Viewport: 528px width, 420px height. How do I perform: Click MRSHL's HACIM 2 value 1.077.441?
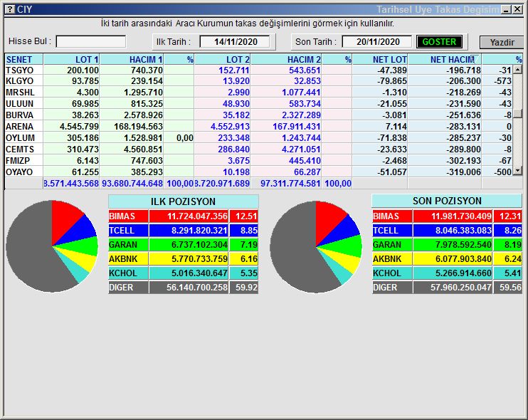tap(302, 92)
